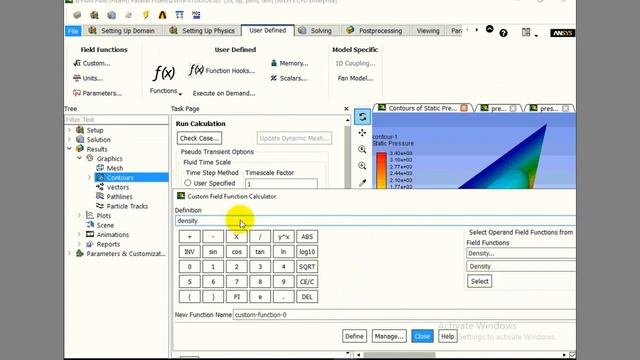
Task: Close the Contours of Static Pressure tab
Action: [x=464, y=108]
